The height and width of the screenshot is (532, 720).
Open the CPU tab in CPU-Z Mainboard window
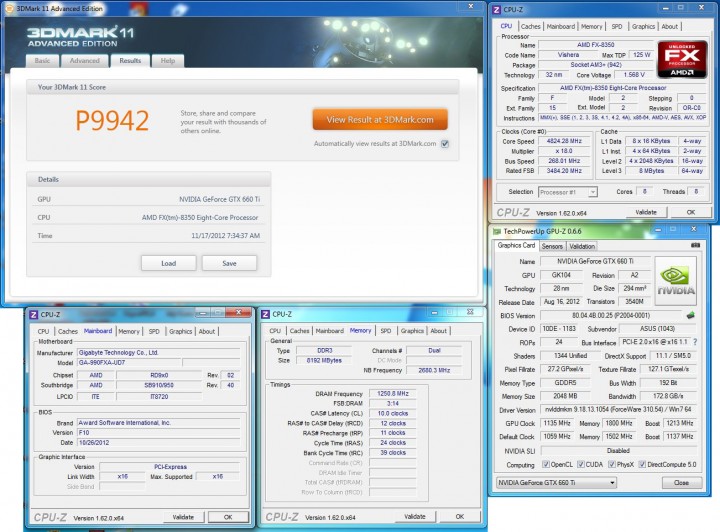pyautogui.click(x=44, y=331)
